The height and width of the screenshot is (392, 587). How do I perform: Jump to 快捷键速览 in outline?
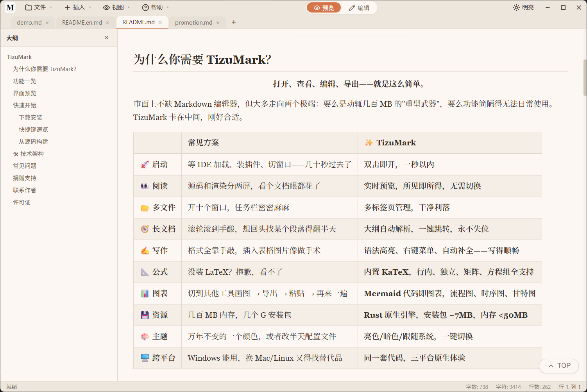pos(34,130)
